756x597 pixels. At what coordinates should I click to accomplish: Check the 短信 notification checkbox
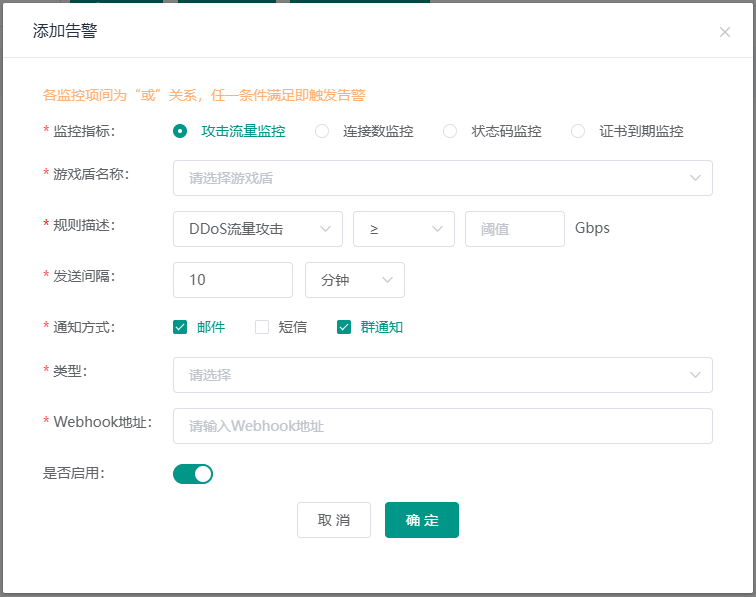[262, 327]
